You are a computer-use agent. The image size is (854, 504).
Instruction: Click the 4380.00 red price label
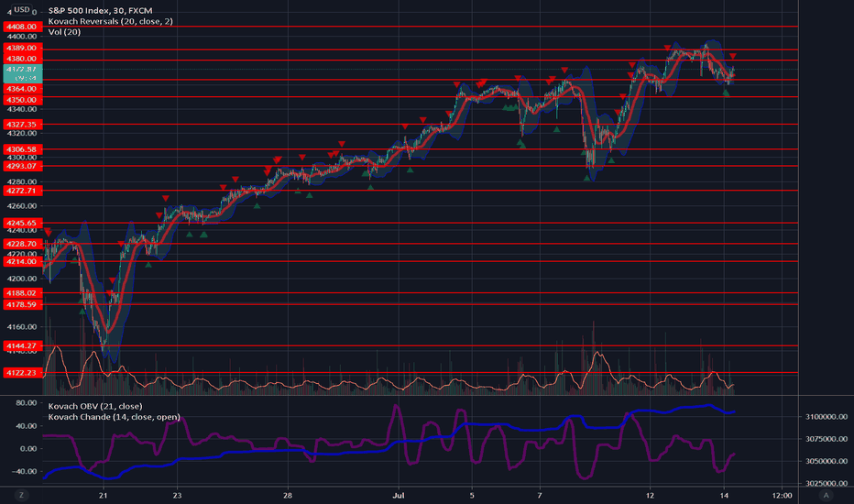(x=22, y=59)
